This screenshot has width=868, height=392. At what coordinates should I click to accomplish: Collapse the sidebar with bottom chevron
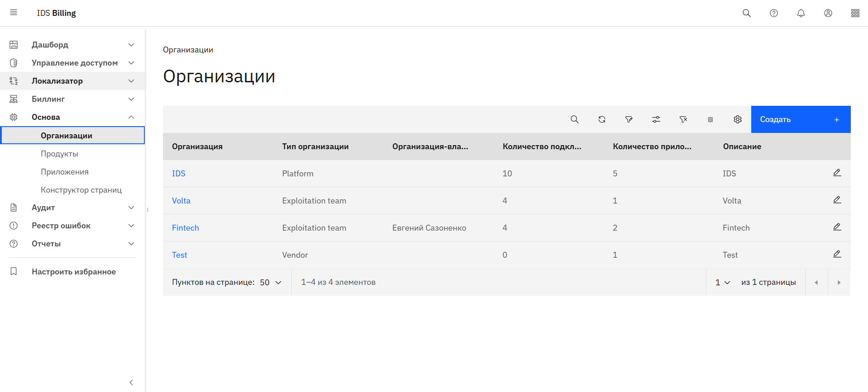[131, 383]
